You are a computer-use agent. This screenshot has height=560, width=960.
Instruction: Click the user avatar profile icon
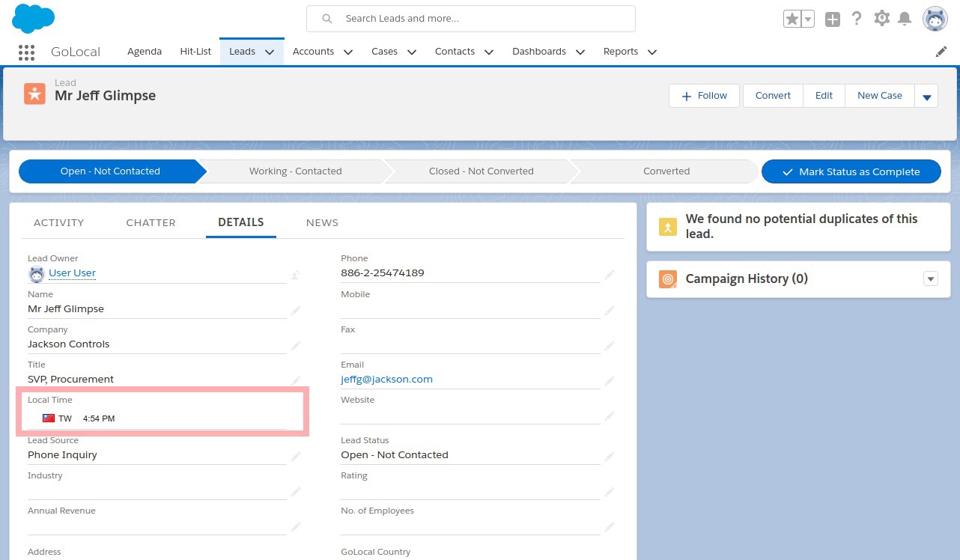[935, 19]
